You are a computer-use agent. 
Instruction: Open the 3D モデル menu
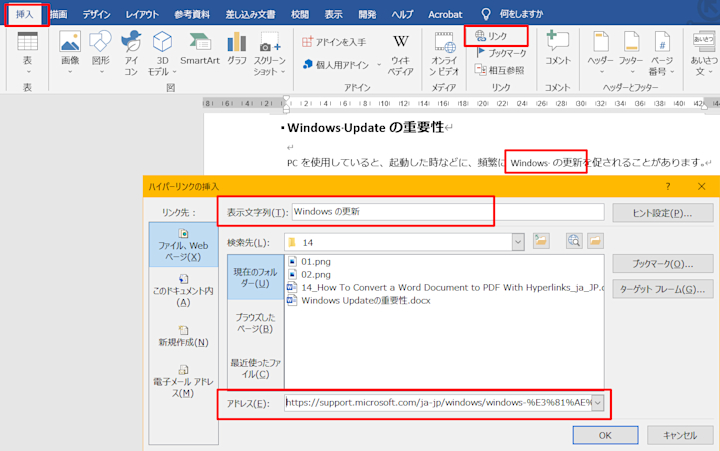pos(162,53)
